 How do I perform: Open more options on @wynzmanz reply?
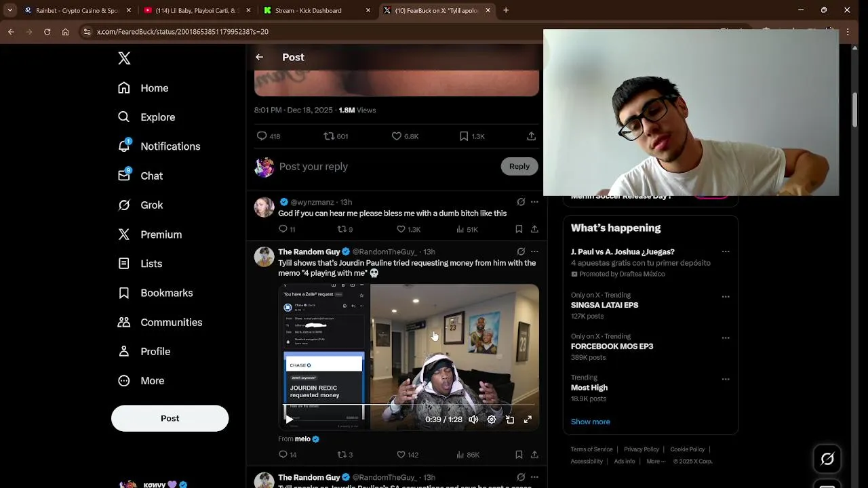[534, 202]
